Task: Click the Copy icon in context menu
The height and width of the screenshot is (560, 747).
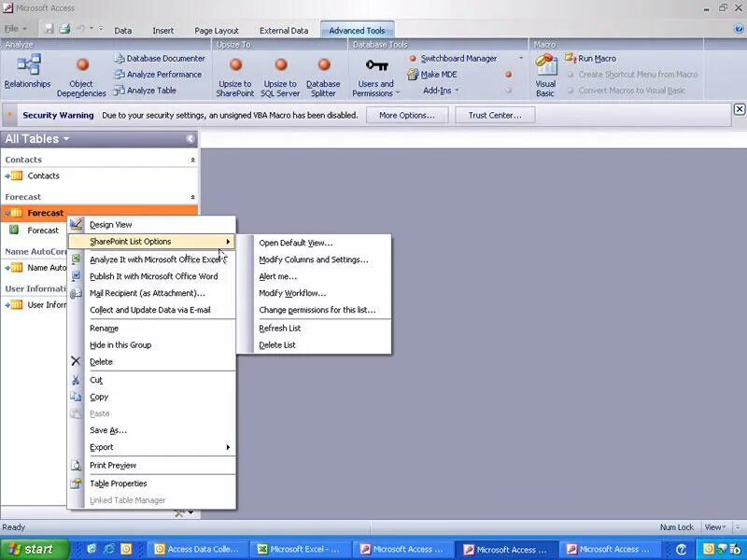Action: (76, 397)
